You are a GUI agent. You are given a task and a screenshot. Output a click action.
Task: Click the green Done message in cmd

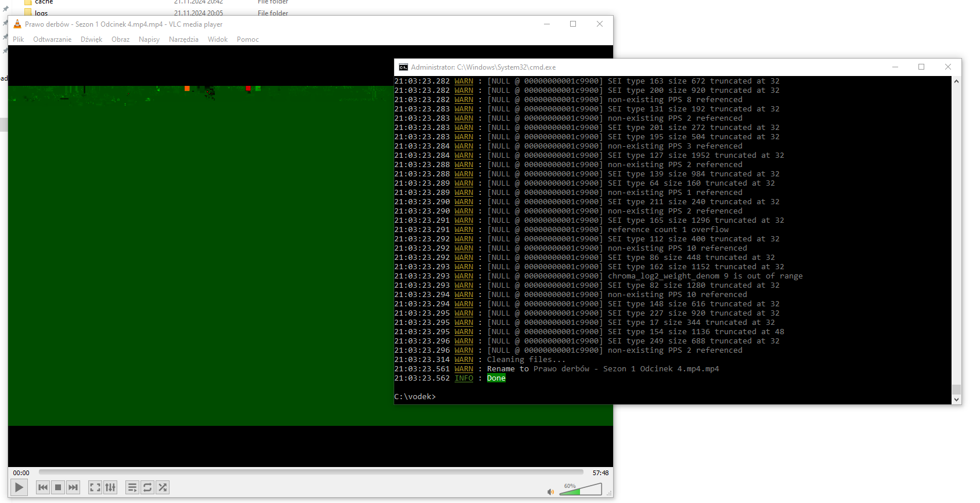pos(496,378)
